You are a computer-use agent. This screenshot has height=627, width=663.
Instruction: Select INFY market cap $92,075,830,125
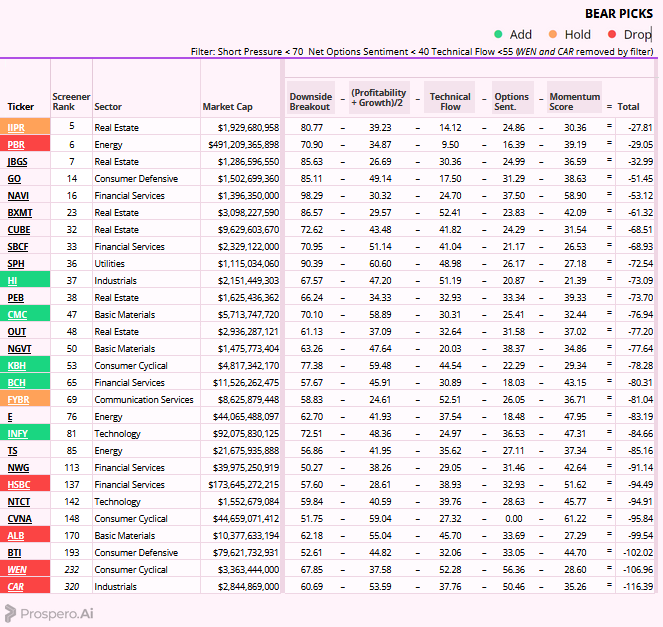pyautogui.click(x=246, y=434)
